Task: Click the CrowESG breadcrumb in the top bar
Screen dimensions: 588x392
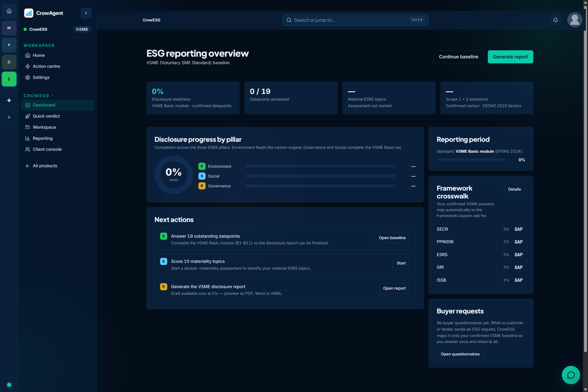Action: click(151, 20)
